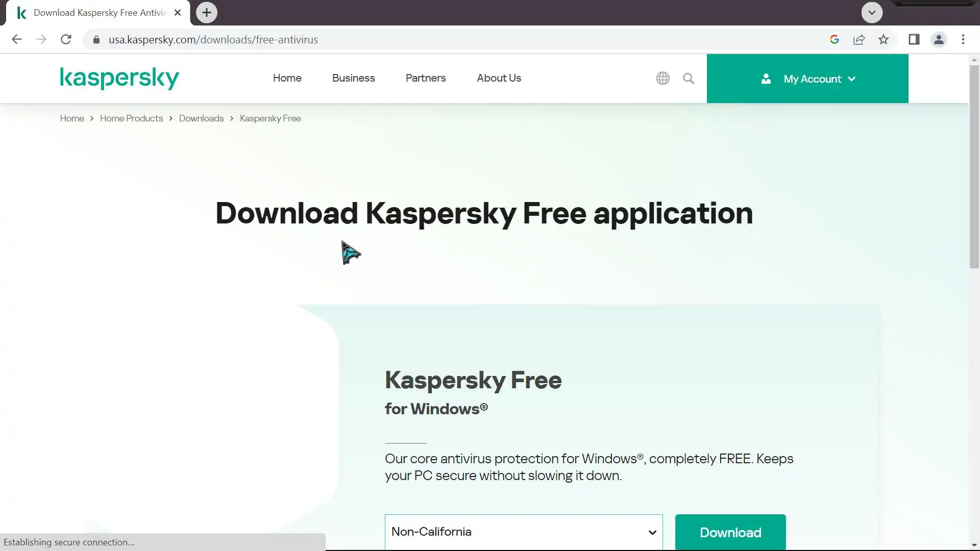Screen dimensions: 980x551
Task: Click the Google icon in address bar
Action: (835, 39)
